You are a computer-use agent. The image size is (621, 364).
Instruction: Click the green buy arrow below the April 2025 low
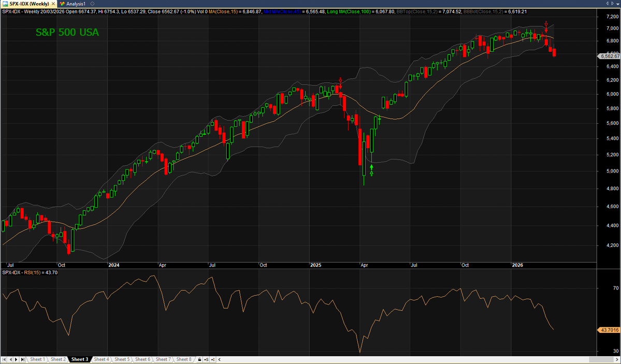(x=371, y=170)
